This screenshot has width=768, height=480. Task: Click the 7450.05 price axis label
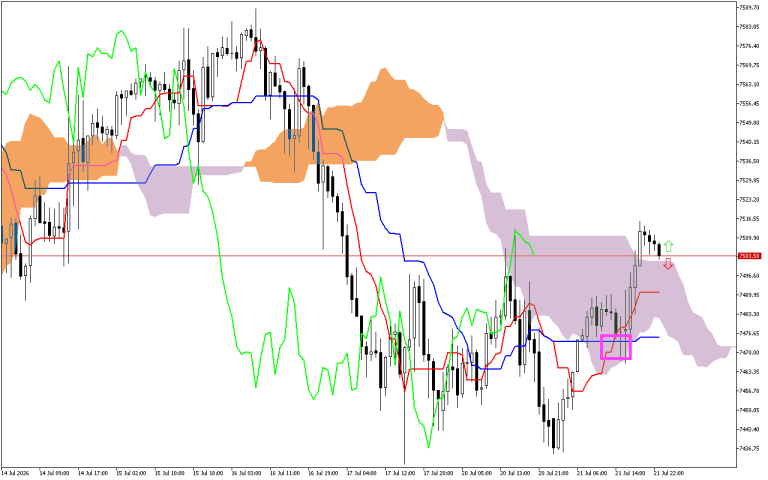(x=749, y=410)
